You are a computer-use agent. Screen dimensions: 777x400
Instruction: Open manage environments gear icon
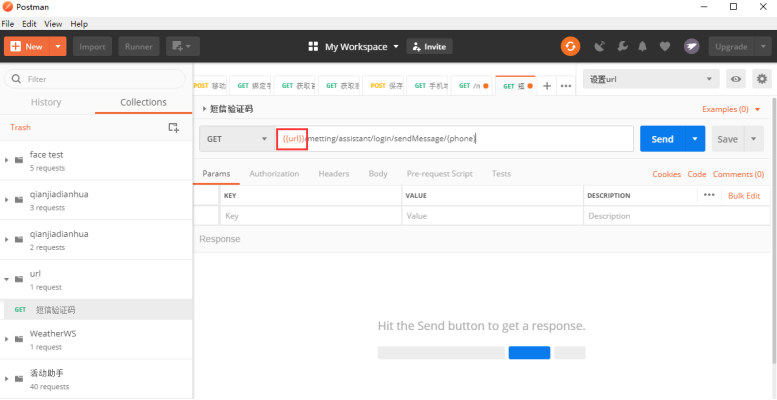(x=762, y=79)
